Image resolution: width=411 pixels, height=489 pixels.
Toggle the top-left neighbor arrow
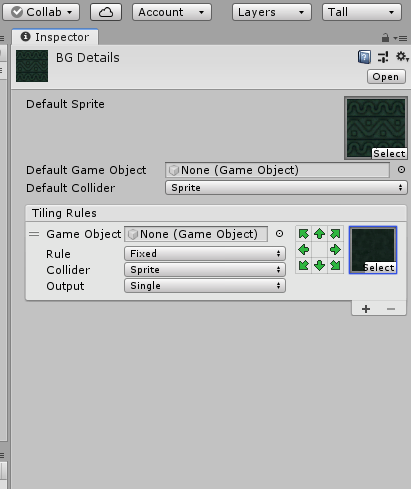pyautogui.click(x=304, y=234)
